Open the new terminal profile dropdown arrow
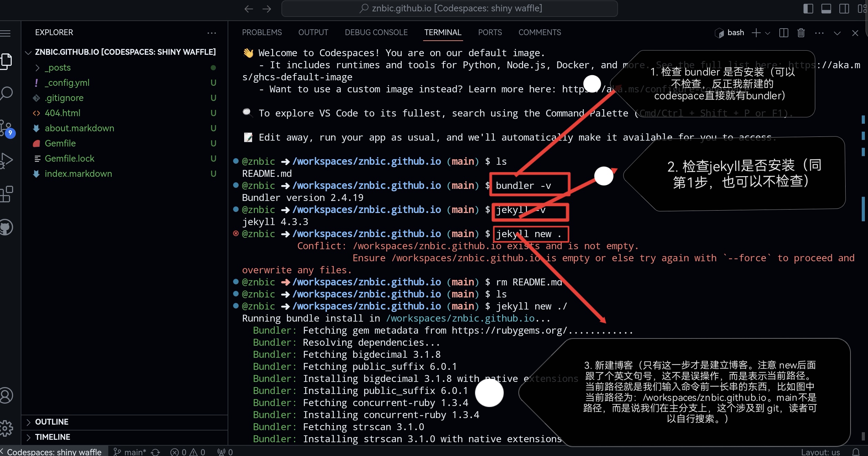The width and height of the screenshot is (868, 456). coord(768,33)
